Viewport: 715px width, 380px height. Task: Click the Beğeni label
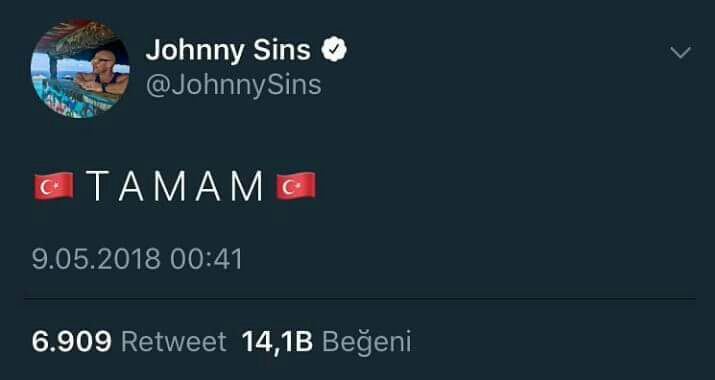pyautogui.click(x=367, y=342)
